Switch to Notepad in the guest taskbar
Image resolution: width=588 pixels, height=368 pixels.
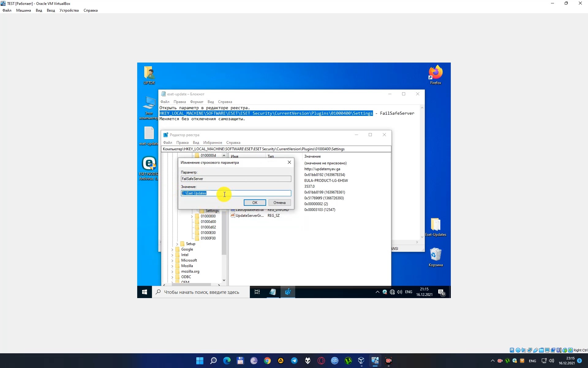(x=273, y=292)
